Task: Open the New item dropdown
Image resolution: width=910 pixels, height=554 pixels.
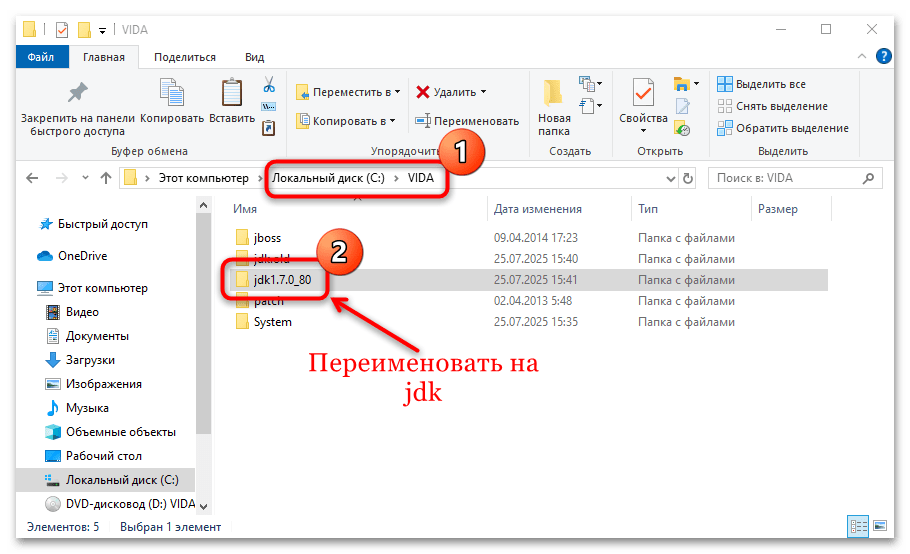Action: click(x=591, y=84)
